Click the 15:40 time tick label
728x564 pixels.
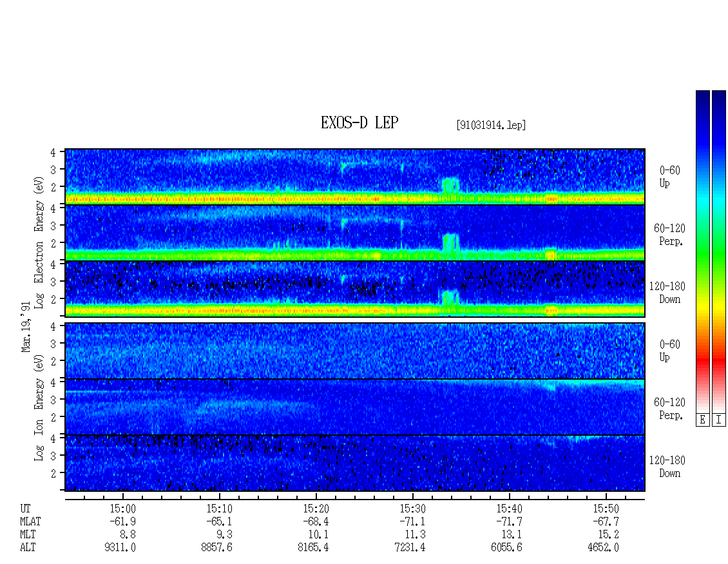point(510,509)
